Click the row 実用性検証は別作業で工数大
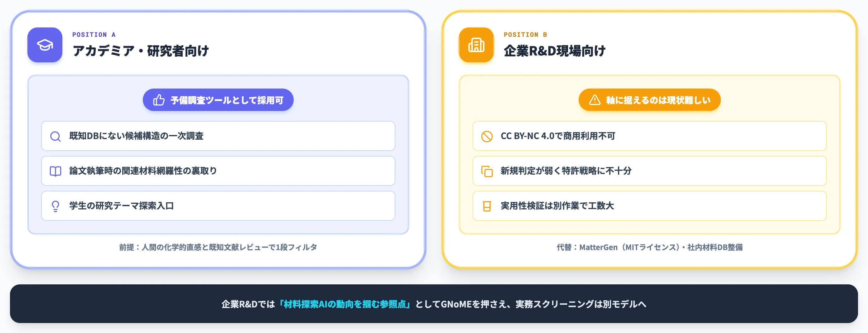Image resolution: width=868 pixels, height=333 pixels. pos(649,205)
